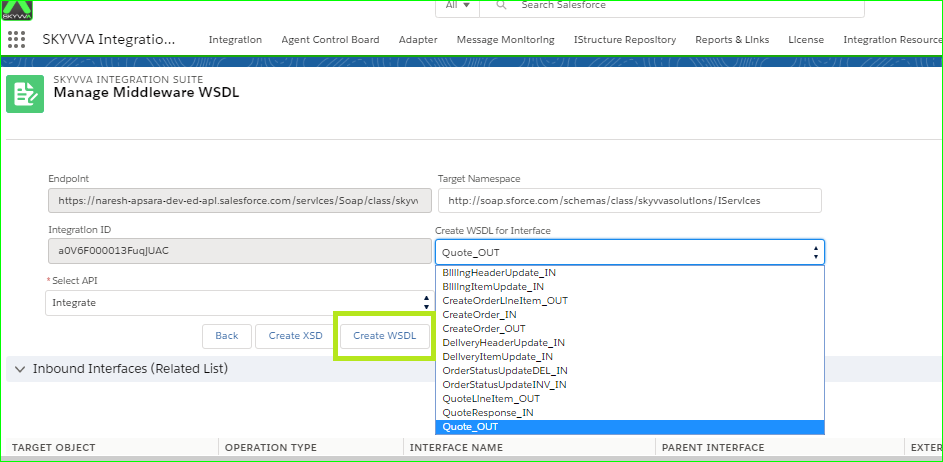Screen dimensions: 943x462
Task: Click the Back button
Action: [227, 336]
